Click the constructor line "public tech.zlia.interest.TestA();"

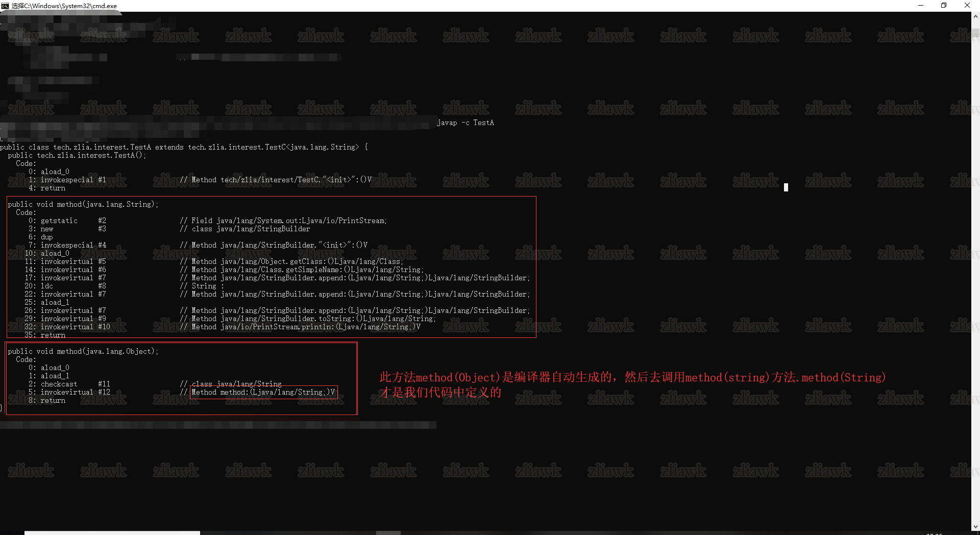(77, 156)
